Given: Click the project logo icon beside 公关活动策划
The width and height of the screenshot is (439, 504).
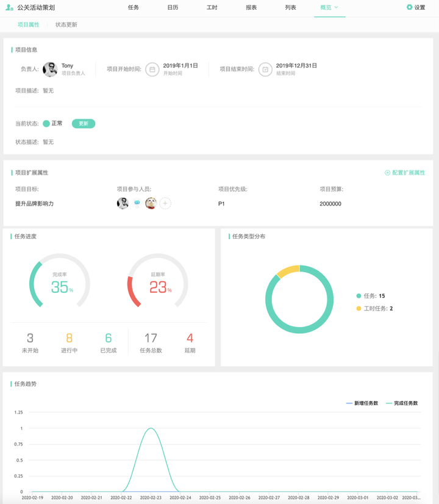Looking at the screenshot, I should (9, 7).
